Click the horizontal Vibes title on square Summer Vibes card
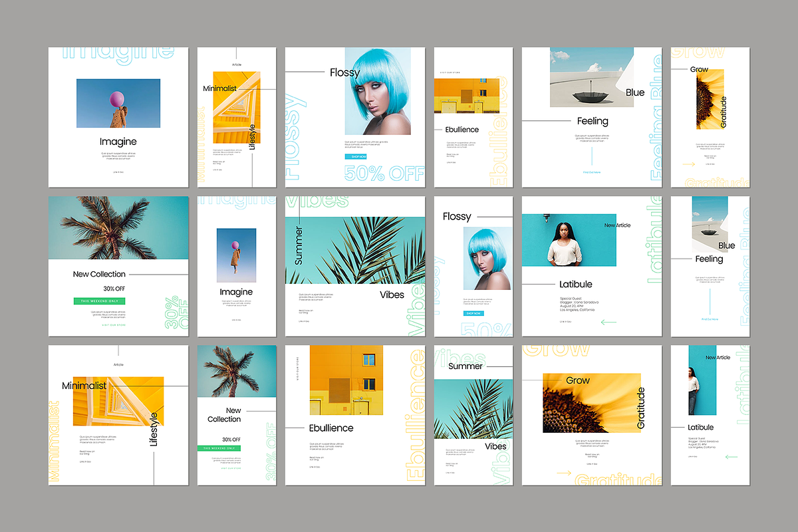The height and width of the screenshot is (532, 798). [392, 295]
